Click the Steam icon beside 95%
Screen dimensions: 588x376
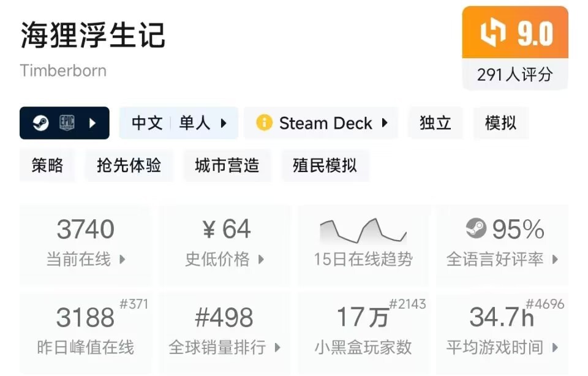(x=476, y=230)
